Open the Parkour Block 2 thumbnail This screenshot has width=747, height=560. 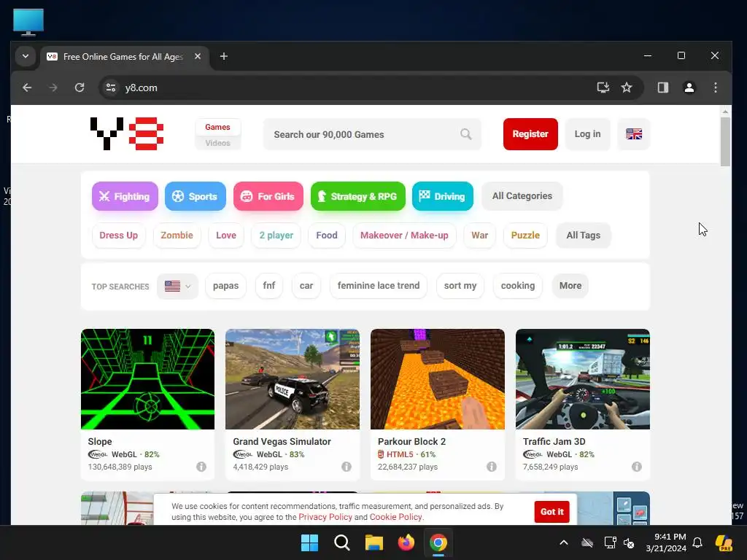[x=438, y=379]
